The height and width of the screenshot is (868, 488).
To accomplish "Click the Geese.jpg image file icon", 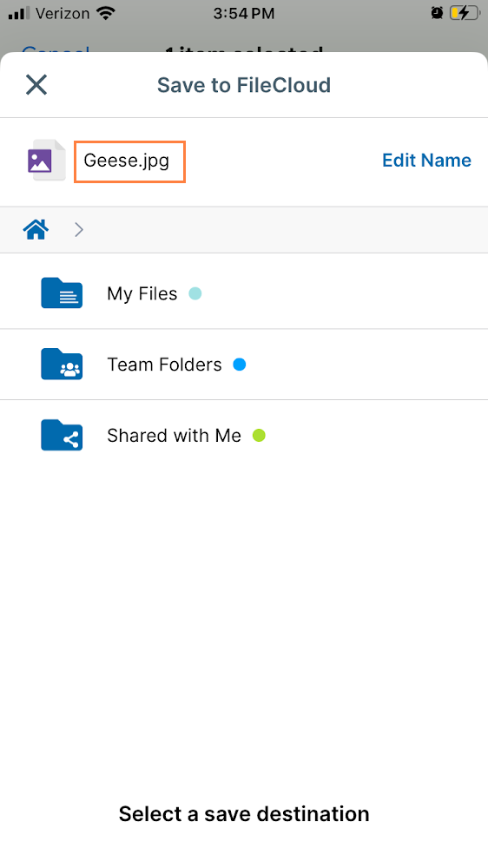I will pyautogui.click(x=47, y=161).
